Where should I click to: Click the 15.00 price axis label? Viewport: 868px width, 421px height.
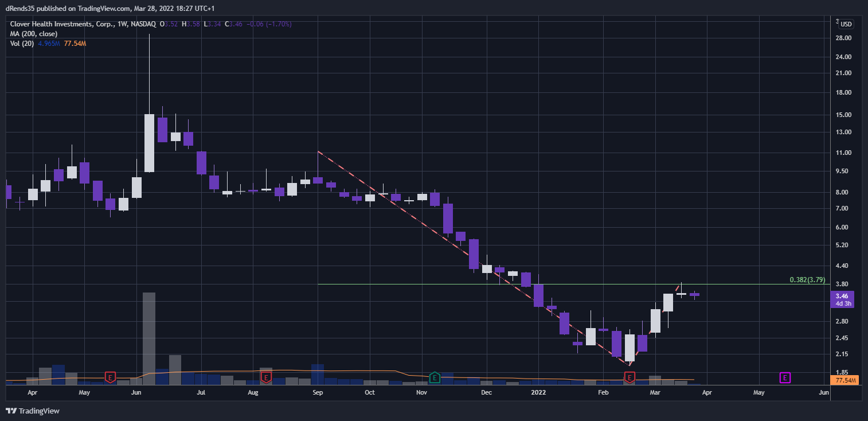[843, 114]
